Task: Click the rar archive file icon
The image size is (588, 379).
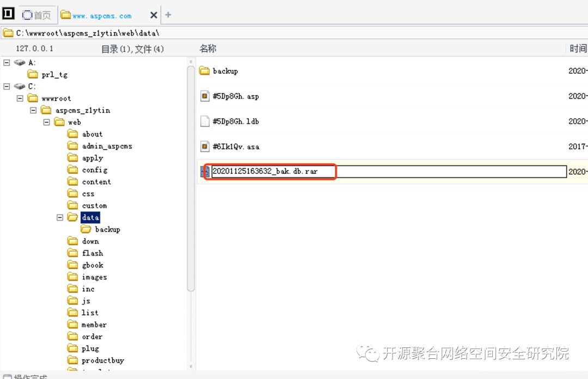Action: (x=205, y=172)
